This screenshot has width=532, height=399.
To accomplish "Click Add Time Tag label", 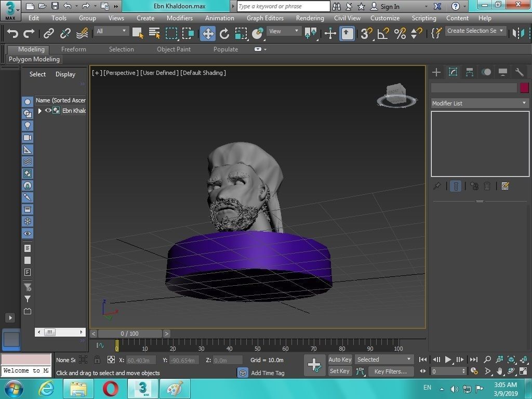I will (x=268, y=373).
